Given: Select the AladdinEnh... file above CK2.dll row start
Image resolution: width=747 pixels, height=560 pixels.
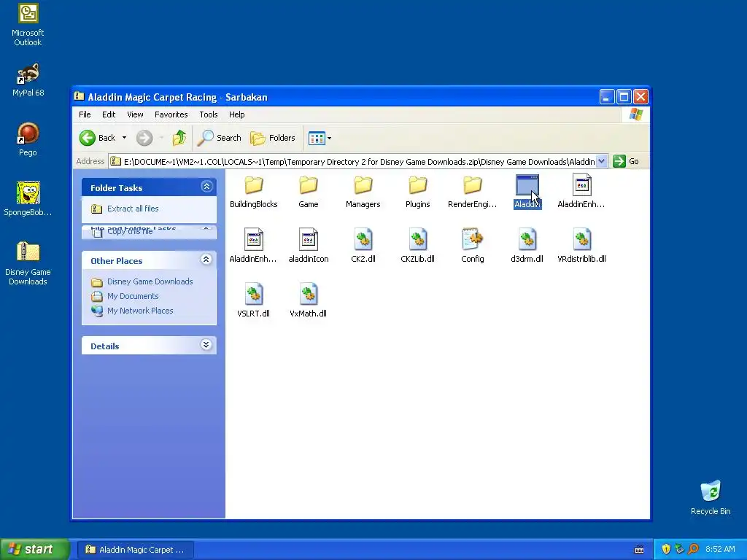Looking at the screenshot, I should (x=253, y=246).
